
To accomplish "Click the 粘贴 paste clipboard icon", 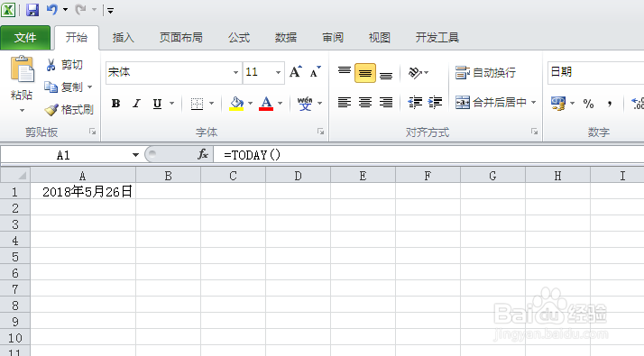I will pyautogui.click(x=23, y=69).
